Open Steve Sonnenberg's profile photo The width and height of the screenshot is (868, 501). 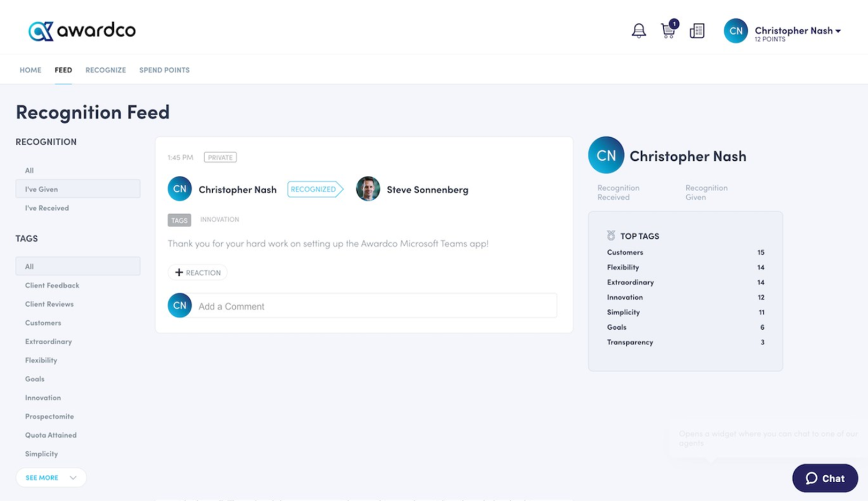(368, 189)
